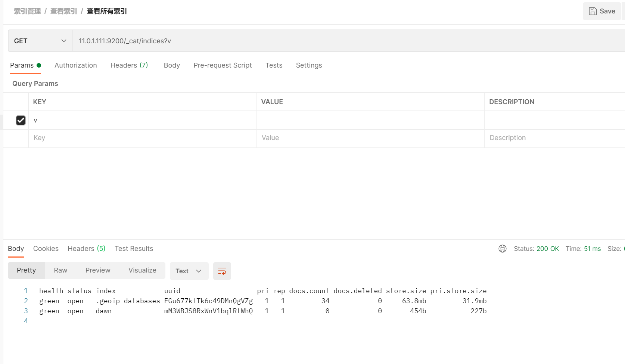The image size is (625, 364).
Task: Click the Value placeholder field
Action: pyautogui.click(x=370, y=138)
